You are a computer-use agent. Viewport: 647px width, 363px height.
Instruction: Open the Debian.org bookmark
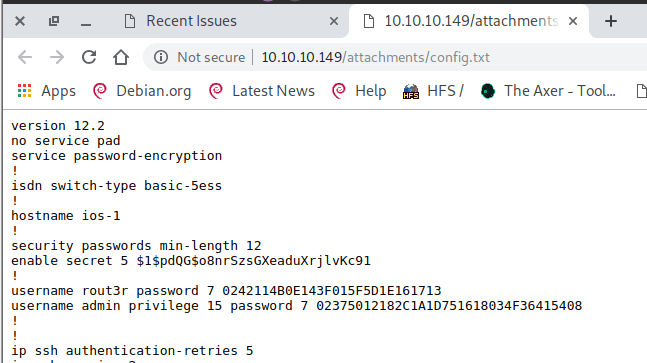point(142,91)
